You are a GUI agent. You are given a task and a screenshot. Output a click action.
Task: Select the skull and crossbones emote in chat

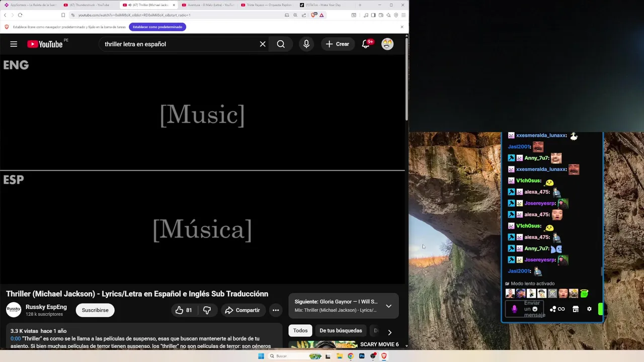[552, 293]
